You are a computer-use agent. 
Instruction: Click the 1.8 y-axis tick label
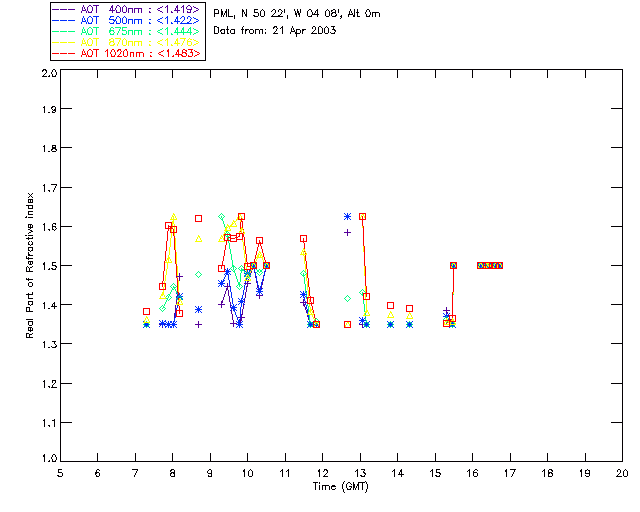coord(49,148)
